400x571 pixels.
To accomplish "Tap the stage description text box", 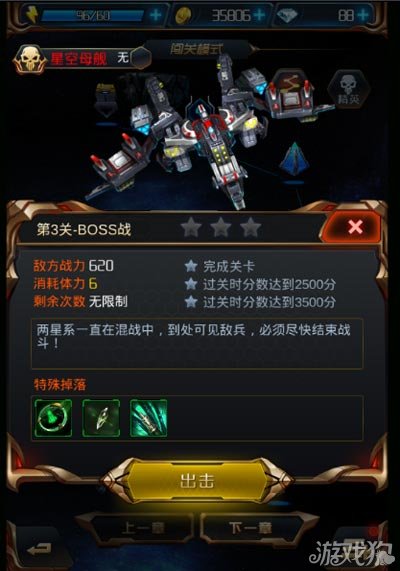I will click(x=197, y=344).
